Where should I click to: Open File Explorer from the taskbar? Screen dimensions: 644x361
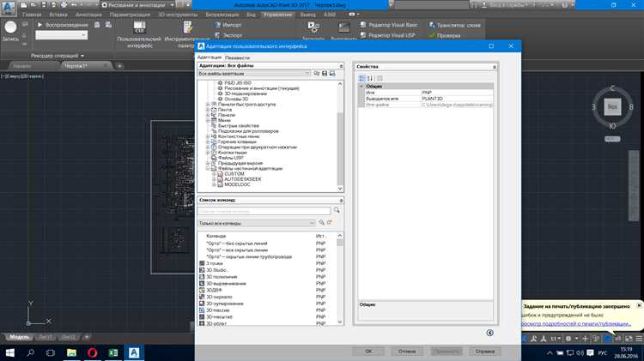coord(71,352)
